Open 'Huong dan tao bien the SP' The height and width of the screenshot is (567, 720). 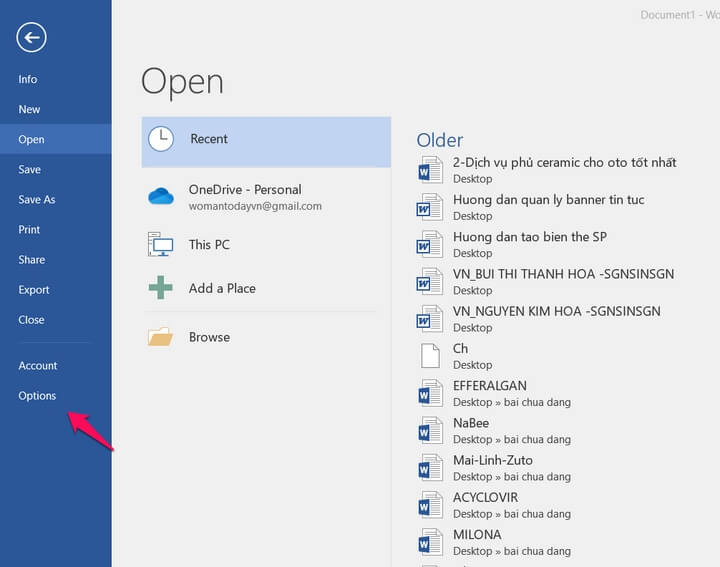pyautogui.click(x=530, y=237)
